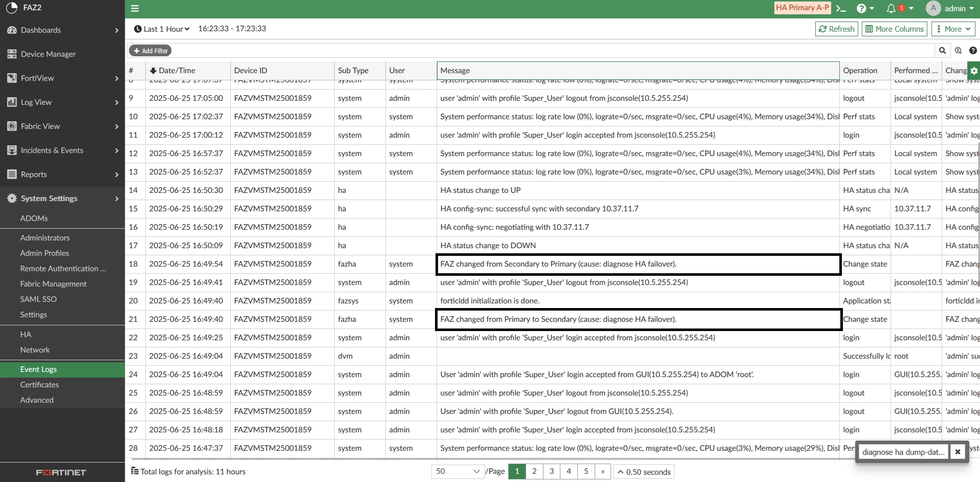This screenshot has width=980, height=482.
Task: Click the Date/Time sort arrow icon
Action: 153,71
